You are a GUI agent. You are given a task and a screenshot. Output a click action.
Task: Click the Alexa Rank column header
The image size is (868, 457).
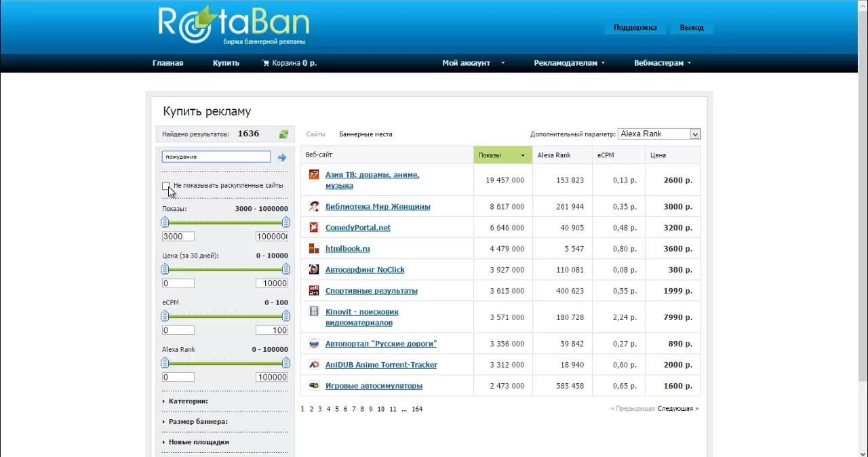pyautogui.click(x=562, y=155)
